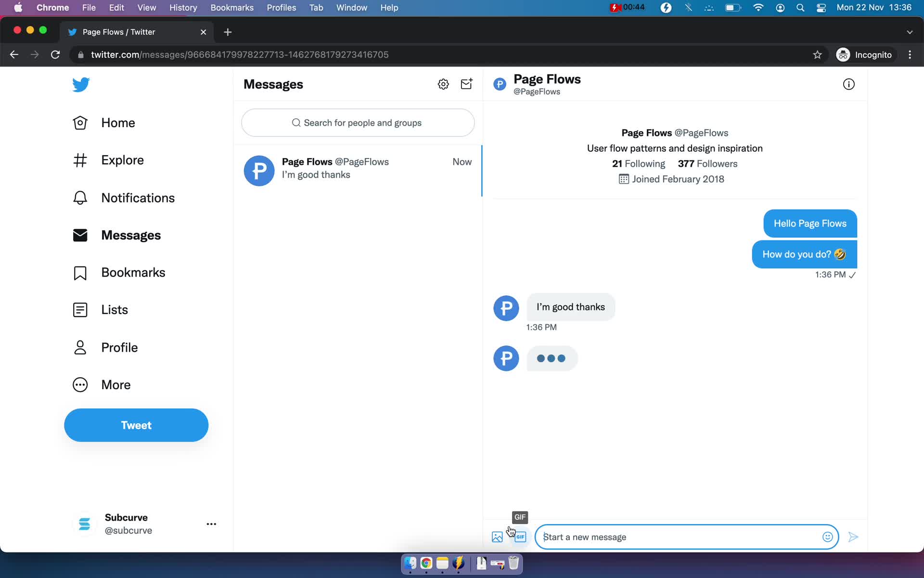Open the History menu
This screenshot has height=578, width=924.
(x=183, y=8)
